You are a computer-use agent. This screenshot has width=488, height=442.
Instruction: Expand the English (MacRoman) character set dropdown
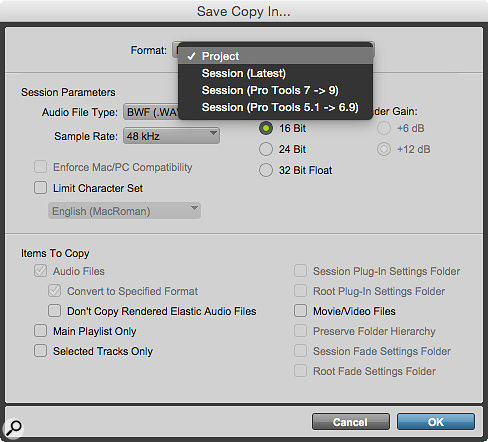click(124, 211)
